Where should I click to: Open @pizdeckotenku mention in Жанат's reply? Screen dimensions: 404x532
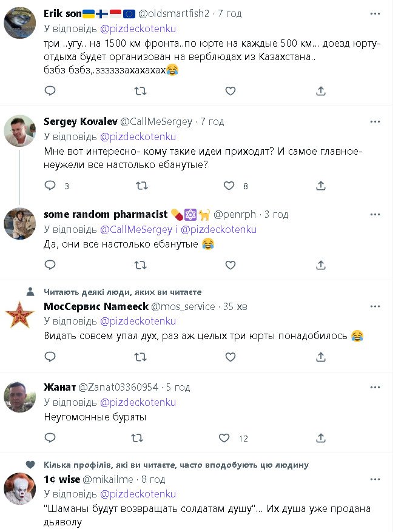138,402
